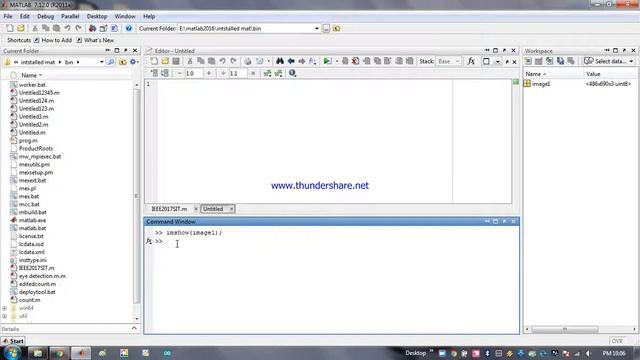This screenshot has height=360, width=640.
Task: Select prog.m in Current Folder
Action: coord(28,140)
